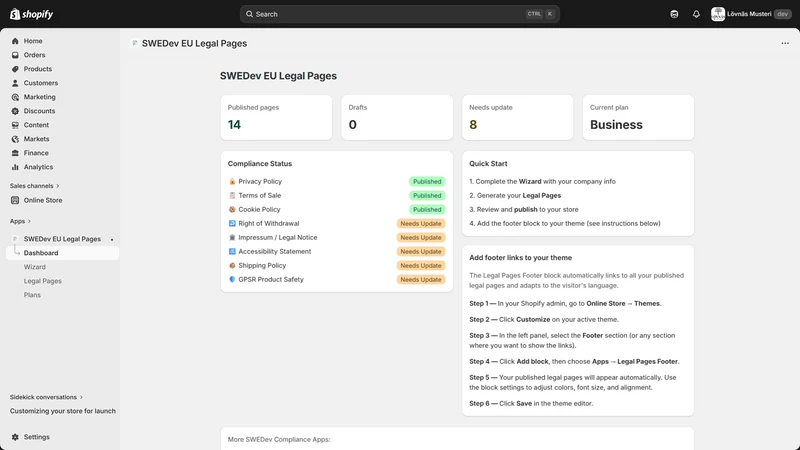The image size is (800, 450).
Task: Click the Markets globe icon
Action: [x=15, y=139]
